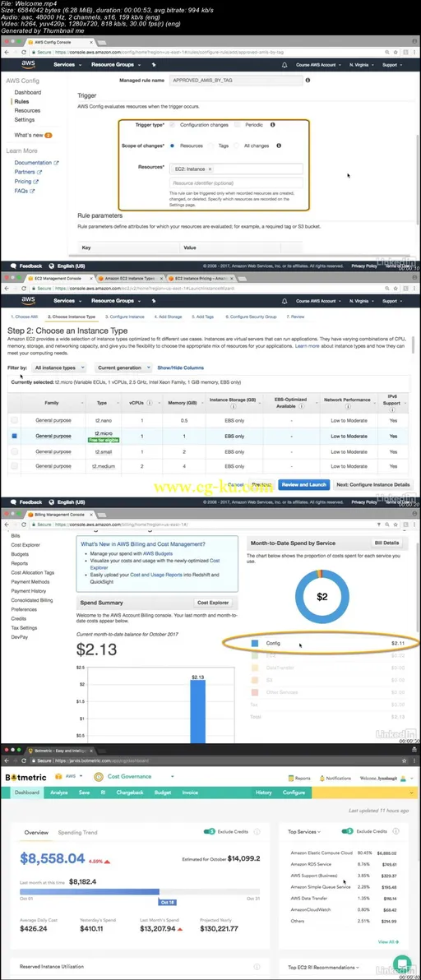Go to Dashboard in AWS Config sidebar
The height and width of the screenshot is (980, 421).
point(27,93)
